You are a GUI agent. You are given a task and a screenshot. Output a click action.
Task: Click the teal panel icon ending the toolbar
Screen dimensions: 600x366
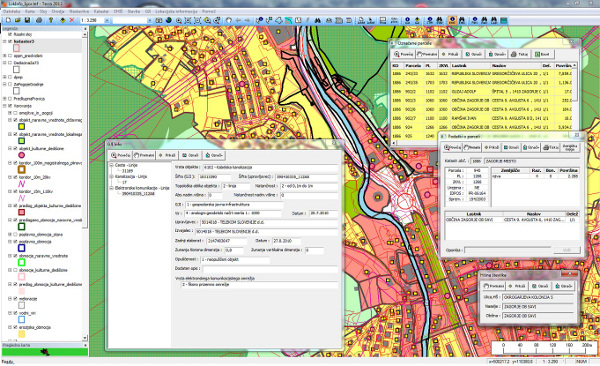coord(504,20)
